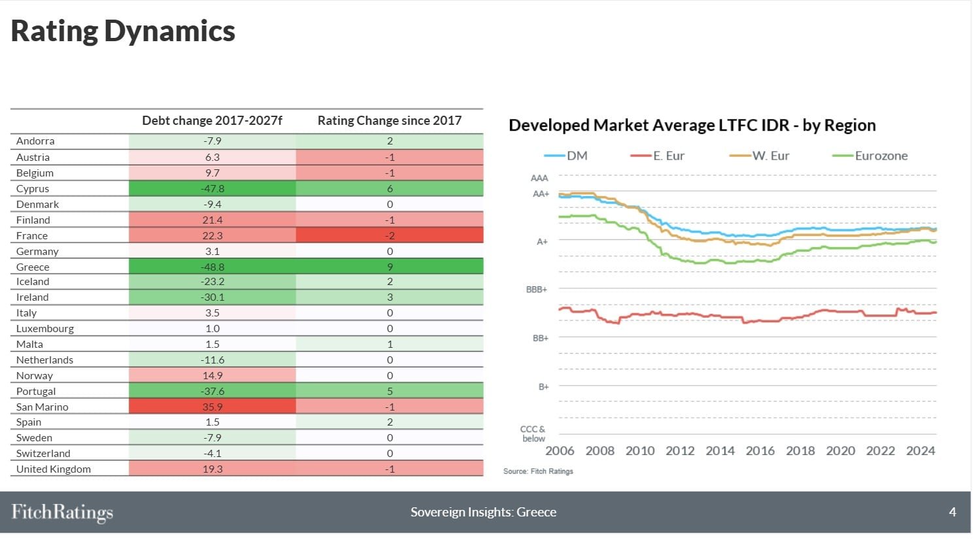Screen dimensions: 980x540
Task: Click Sovereign Insights: Greece footer text
Action: coord(483,512)
